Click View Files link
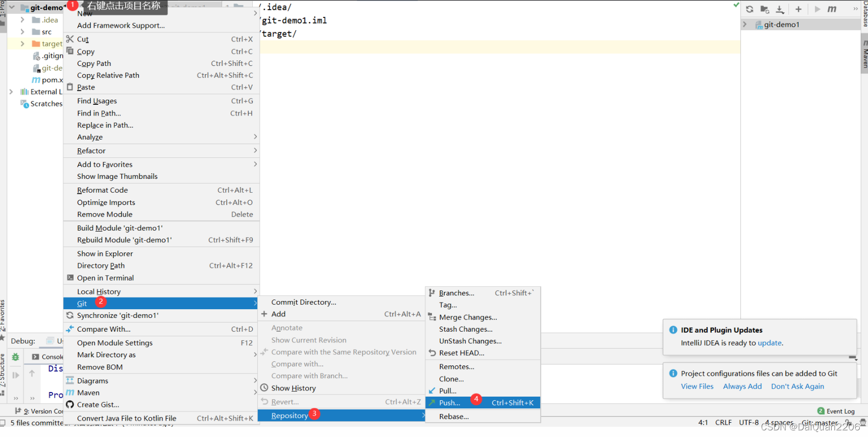The height and width of the screenshot is (437, 868). pyautogui.click(x=697, y=386)
